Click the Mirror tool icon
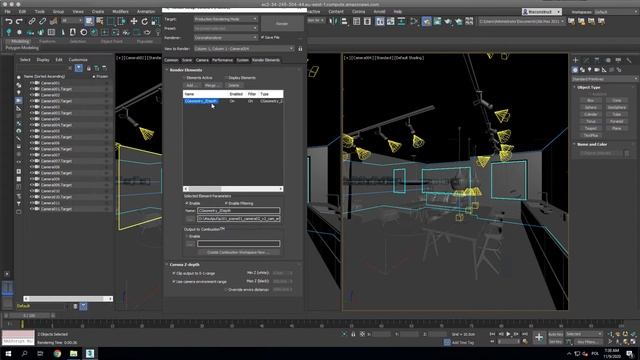Image resolution: width=640 pixels, height=360 pixels. pyautogui.click(x=333, y=21)
